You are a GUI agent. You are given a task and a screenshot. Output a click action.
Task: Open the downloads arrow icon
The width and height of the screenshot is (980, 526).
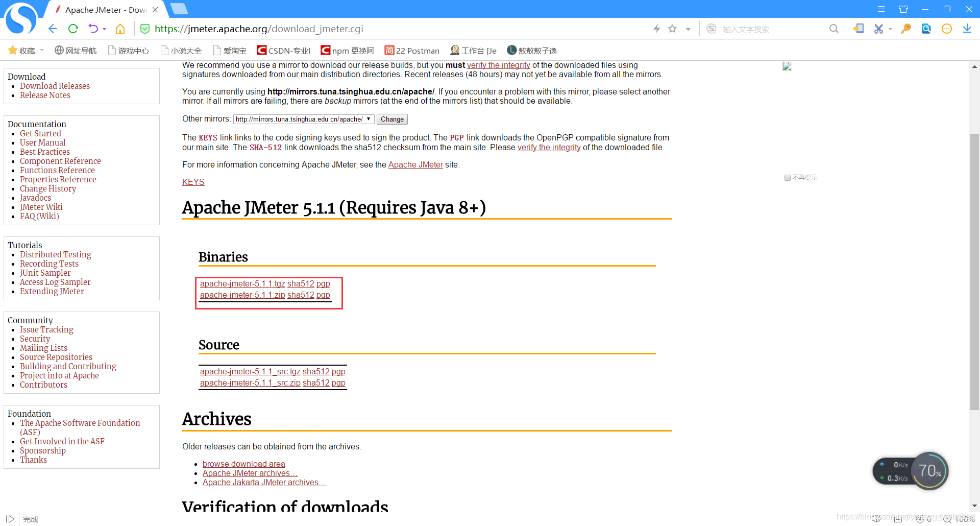point(967,29)
